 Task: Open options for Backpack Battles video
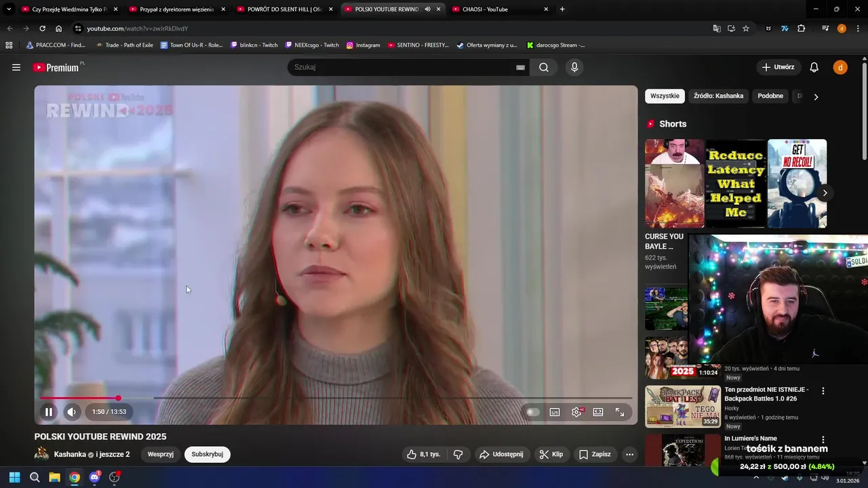pyautogui.click(x=823, y=391)
